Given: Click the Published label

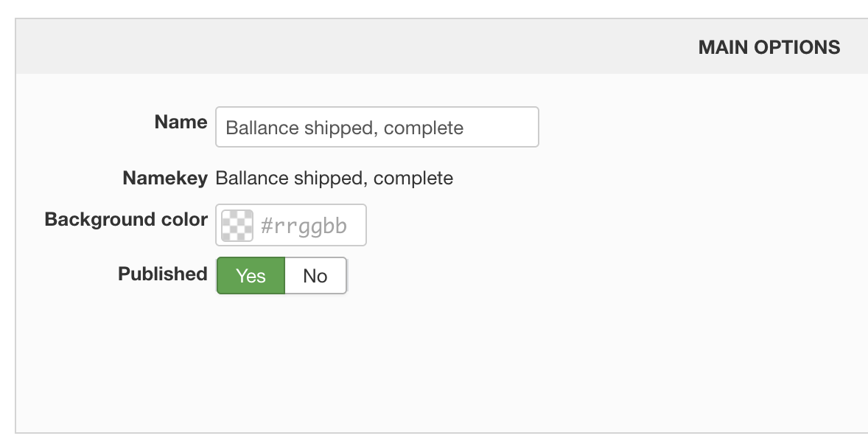Looking at the screenshot, I should coord(162,274).
